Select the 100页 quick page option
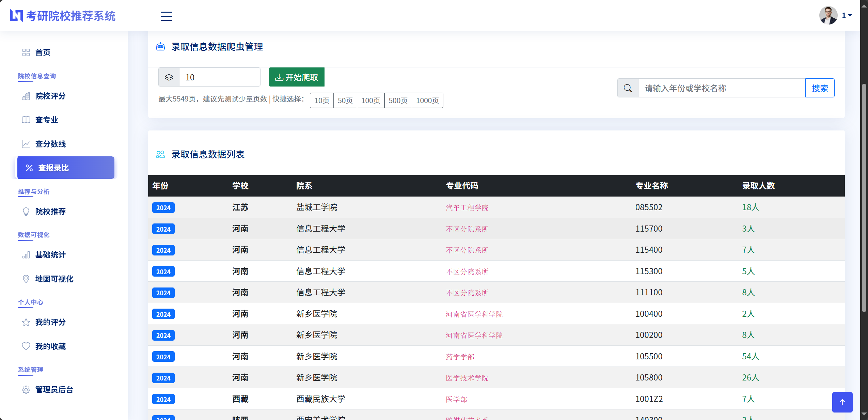Screen dimensions: 868x420 tap(370, 100)
